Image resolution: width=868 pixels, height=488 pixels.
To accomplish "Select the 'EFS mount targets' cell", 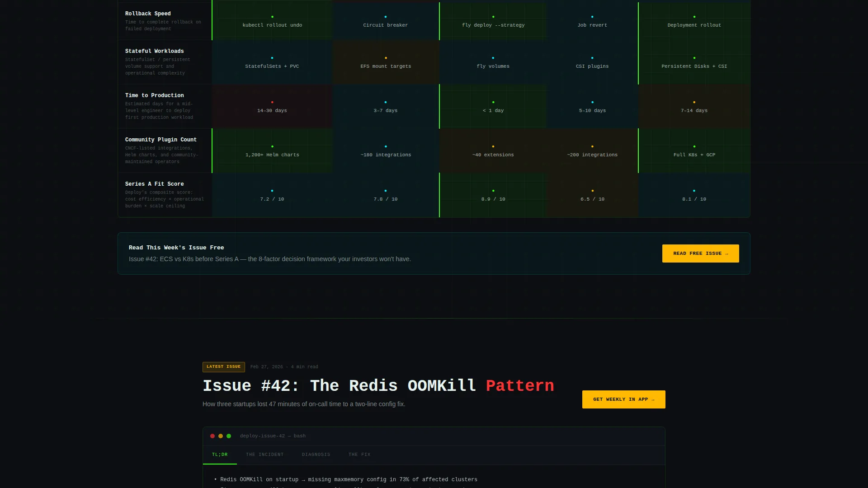I will point(386,62).
